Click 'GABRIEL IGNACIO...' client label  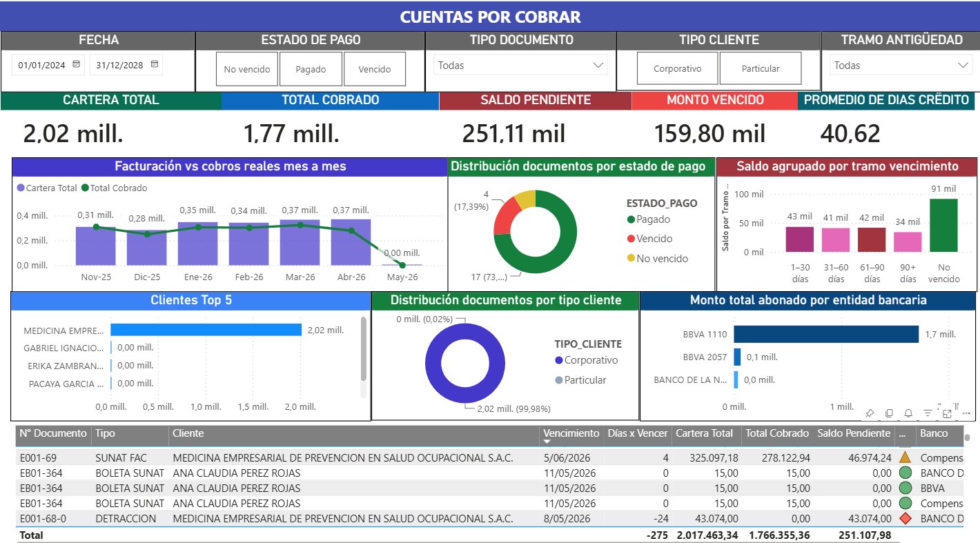63,348
